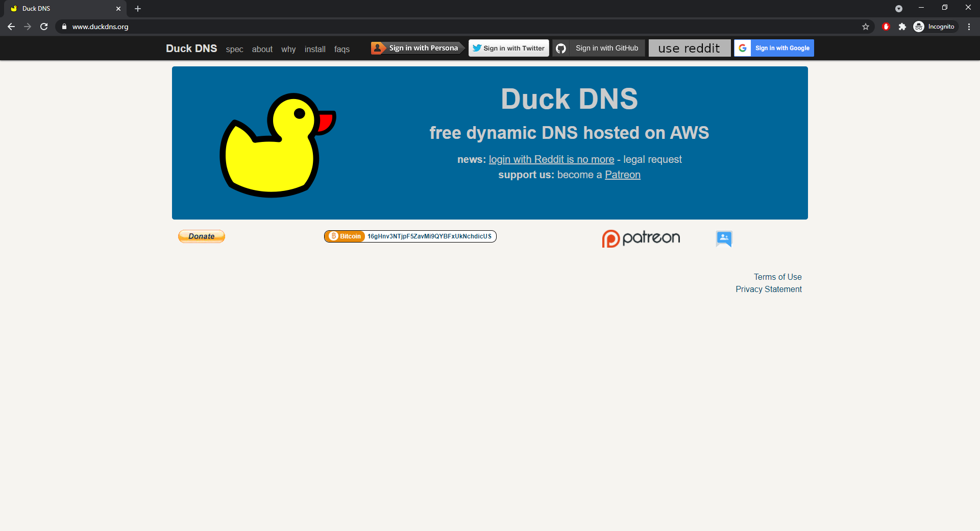Open the "login with Reddit is no more" link
The width and height of the screenshot is (980, 531).
coord(551,159)
